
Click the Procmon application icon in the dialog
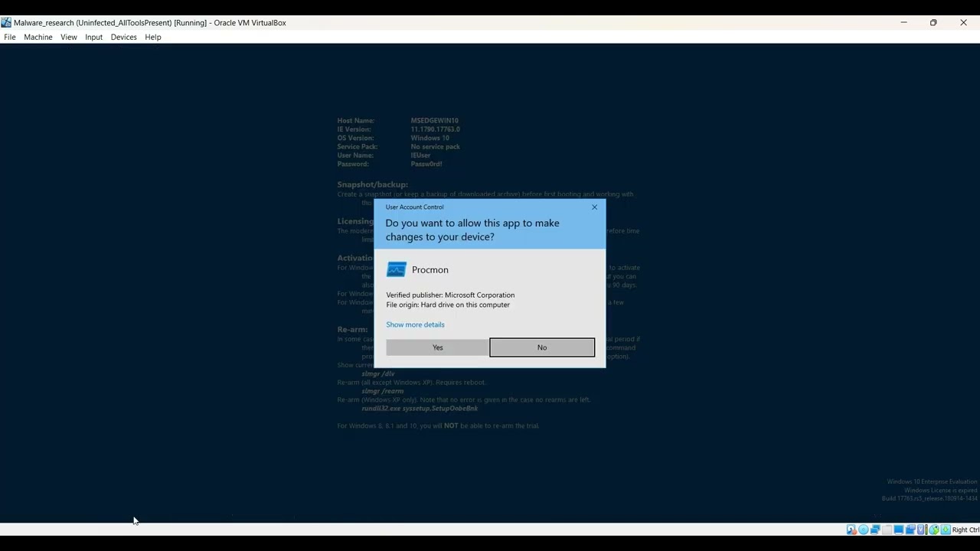coord(397,269)
